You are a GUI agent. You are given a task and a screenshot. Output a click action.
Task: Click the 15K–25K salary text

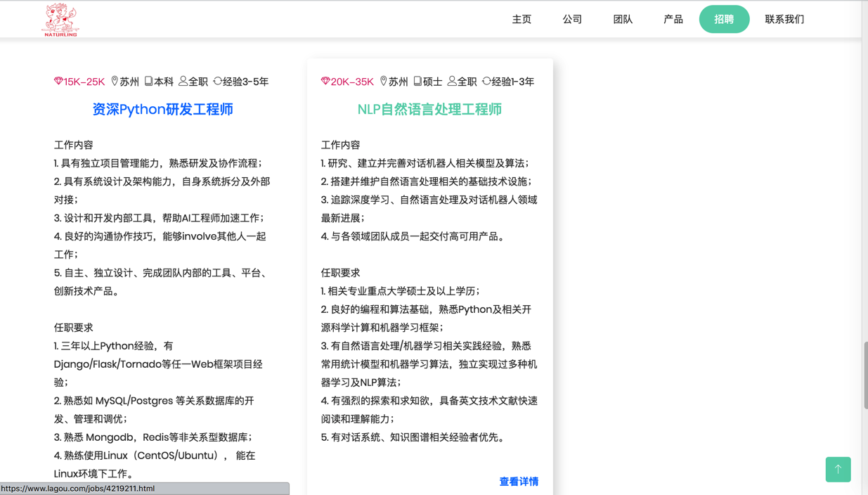click(x=84, y=82)
